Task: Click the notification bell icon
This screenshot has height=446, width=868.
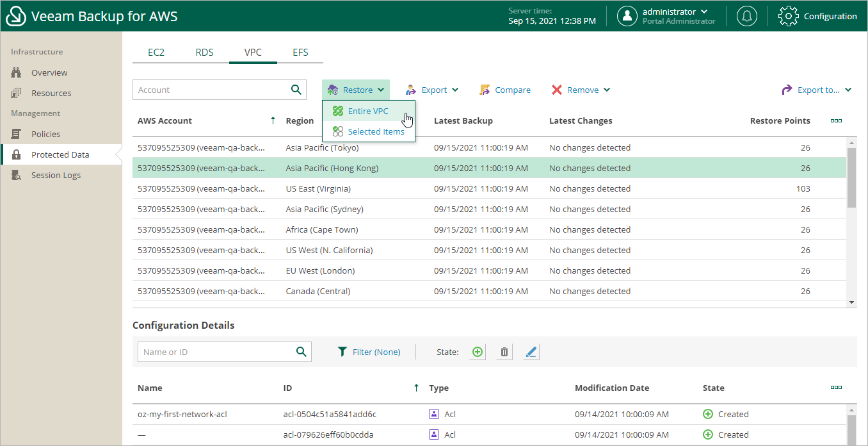Action: (x=746, y=16)
